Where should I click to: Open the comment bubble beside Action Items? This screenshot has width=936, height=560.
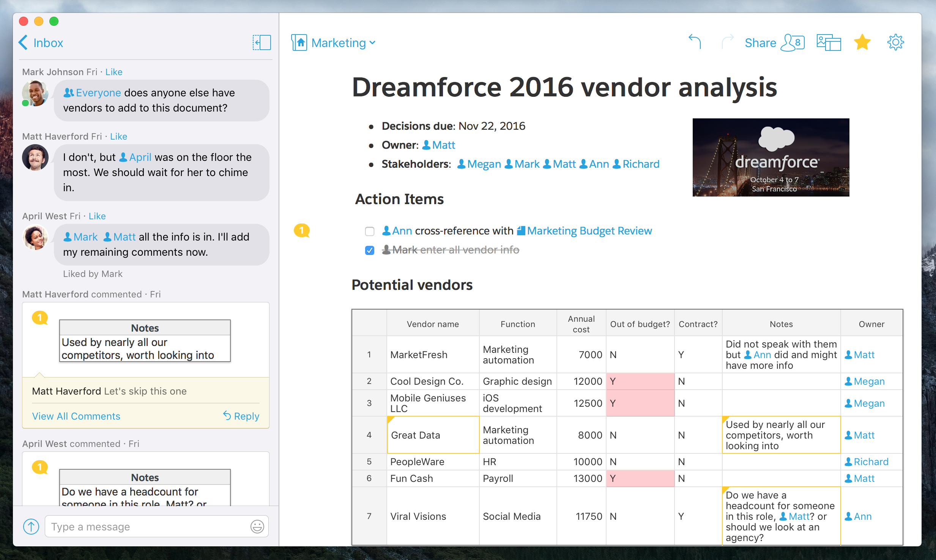[302, 230]
